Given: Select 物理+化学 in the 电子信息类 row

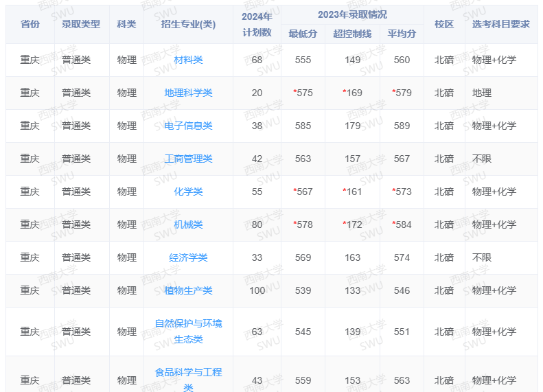Looking at the screenshot, I should pyautogui.click(x=494, y=126).
